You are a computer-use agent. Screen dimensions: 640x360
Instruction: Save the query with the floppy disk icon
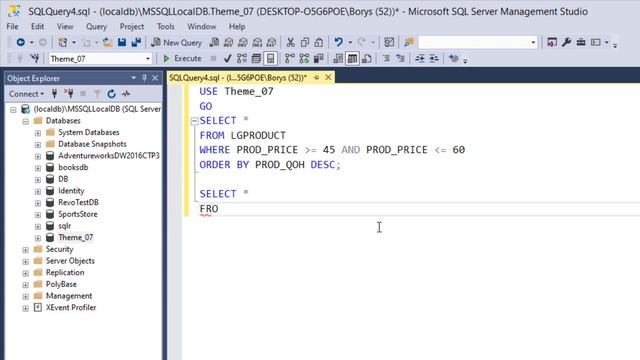(122, 42)
